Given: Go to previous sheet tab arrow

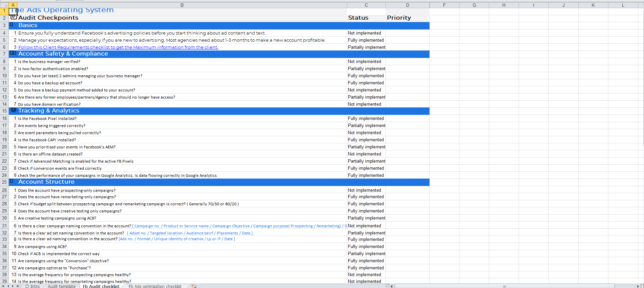Looking at the screenshot, I should point(8,286).
